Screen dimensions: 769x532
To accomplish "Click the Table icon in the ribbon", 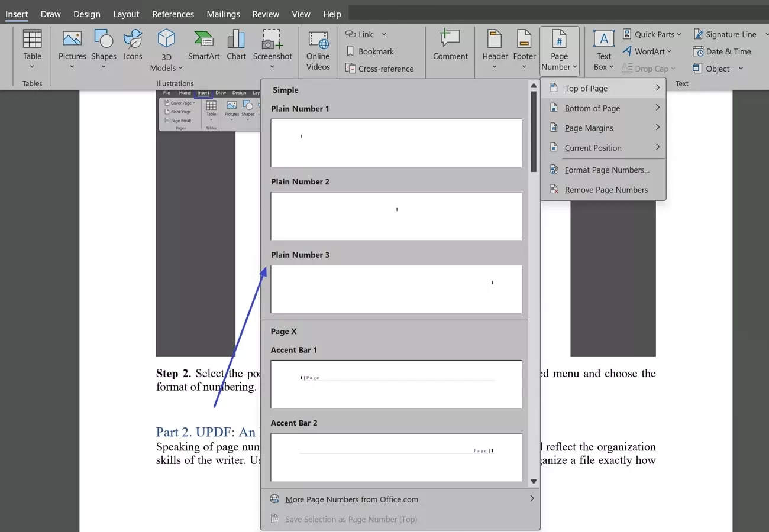I will click(x=32, y=40).
